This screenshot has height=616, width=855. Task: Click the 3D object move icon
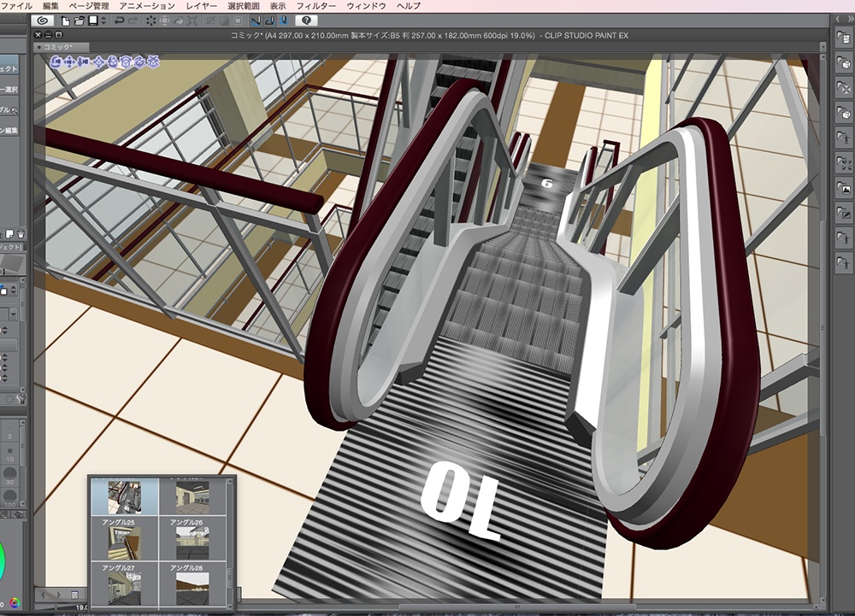click(x=98, y=62)
